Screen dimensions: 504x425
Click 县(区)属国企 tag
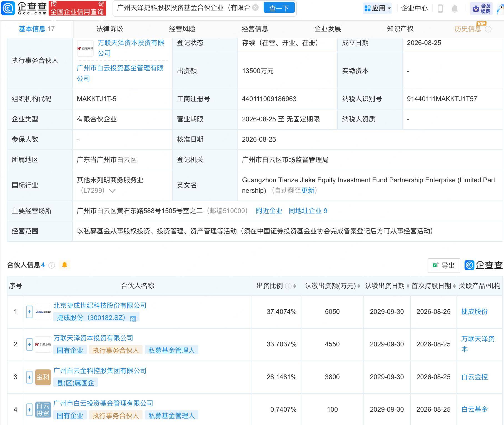pos(76,383)
